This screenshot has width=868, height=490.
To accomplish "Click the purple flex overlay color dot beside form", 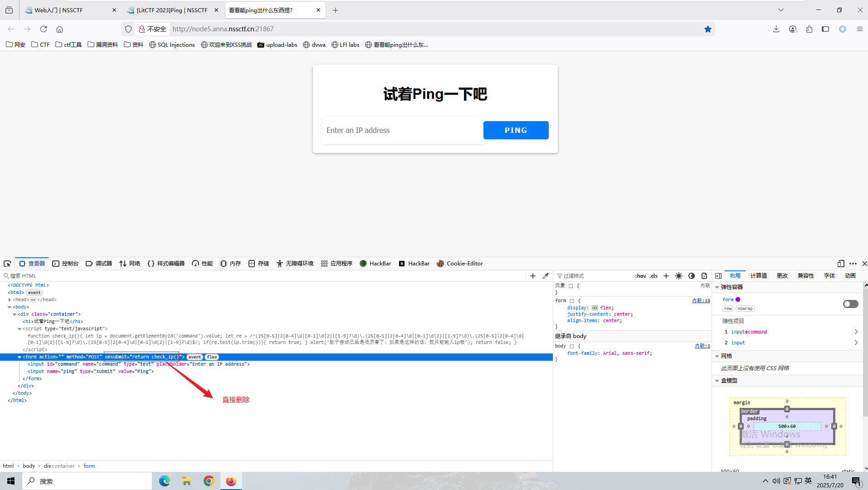I will [737, 299].
